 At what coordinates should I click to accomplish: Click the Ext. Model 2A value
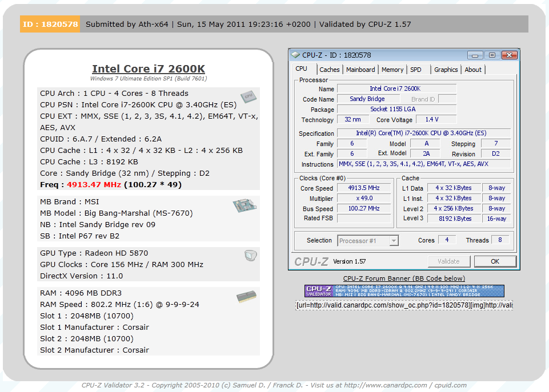tap(426, 154)
